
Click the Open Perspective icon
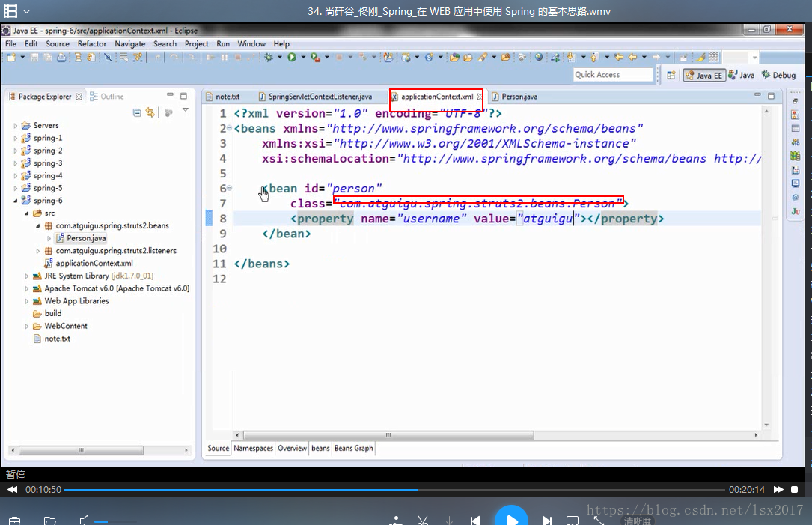671,75
